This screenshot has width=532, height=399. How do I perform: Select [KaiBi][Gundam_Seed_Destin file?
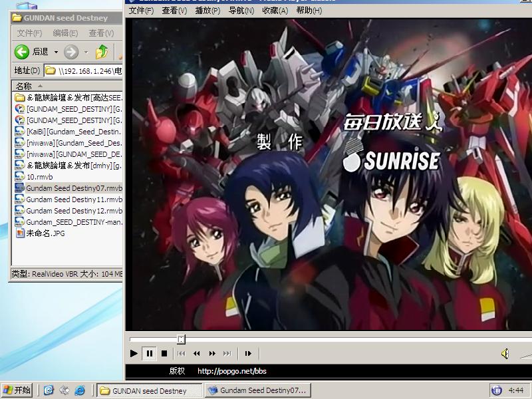pyautogui.click(x=68, y=132)
